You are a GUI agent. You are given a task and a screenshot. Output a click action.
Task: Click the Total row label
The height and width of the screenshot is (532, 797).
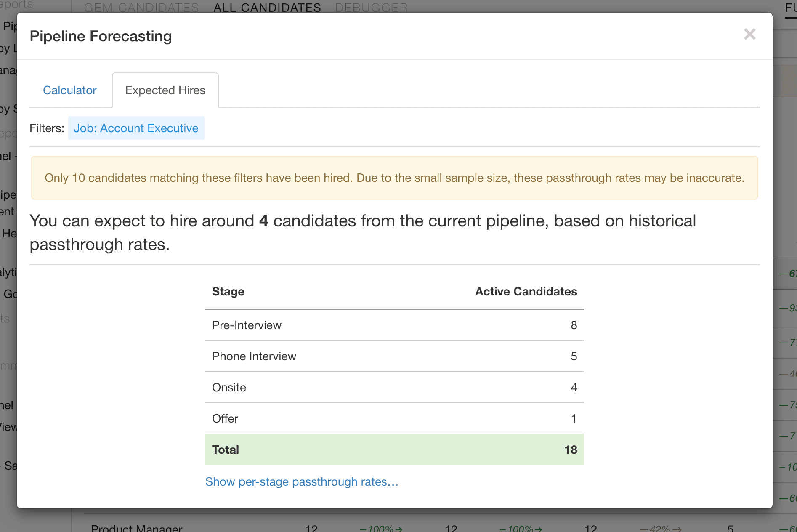226,450
